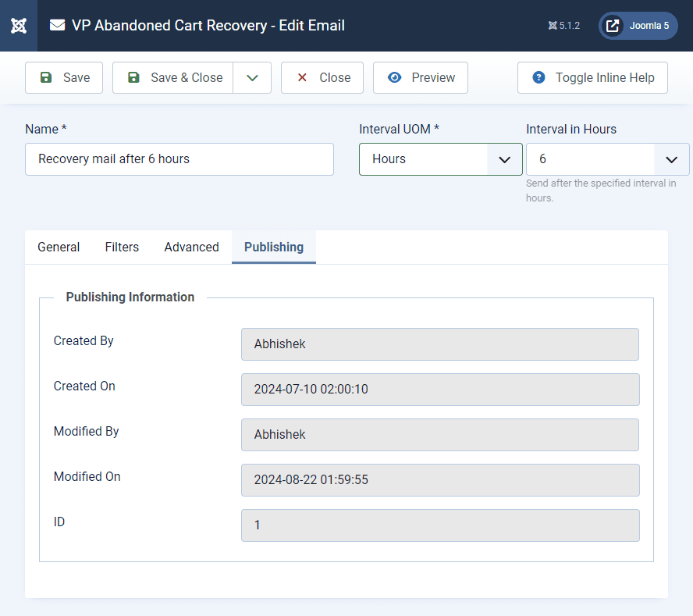Switch to the Advanced tab

click(x=192, y=247)
